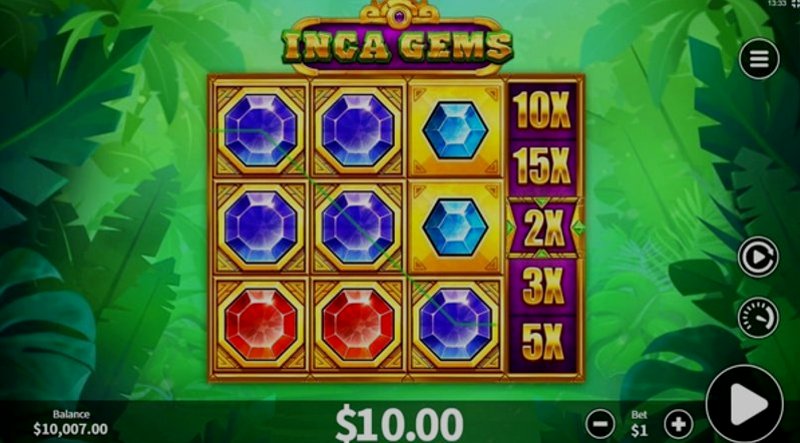The height and width of the screenshot is (443, 800).
Task: Spin the reels with play button
Action: click(744, 403)
